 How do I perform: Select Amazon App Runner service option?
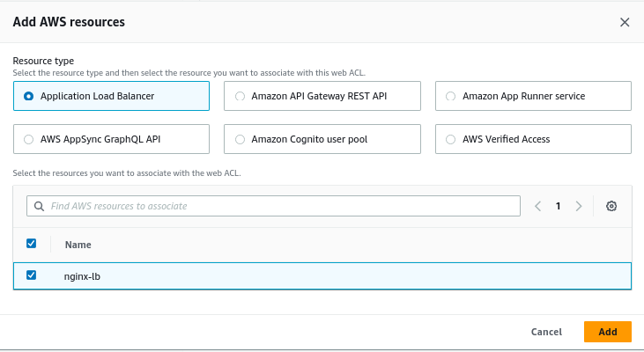click(451, 96)
